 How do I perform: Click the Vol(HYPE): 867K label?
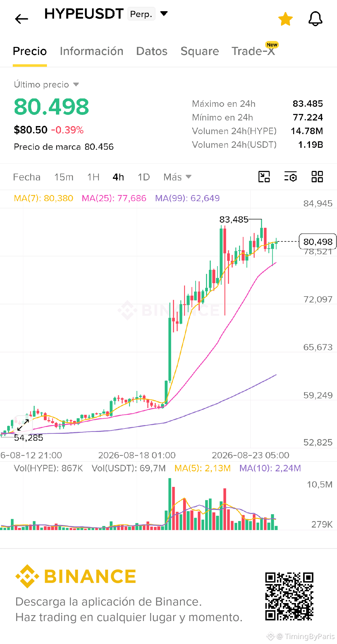(48, 468)
